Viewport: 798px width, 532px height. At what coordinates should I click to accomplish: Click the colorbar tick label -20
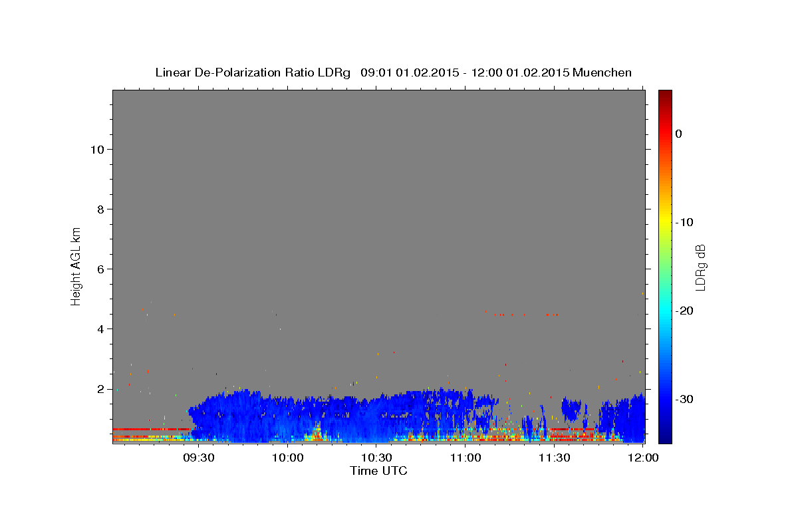click(x=685, y=311)
